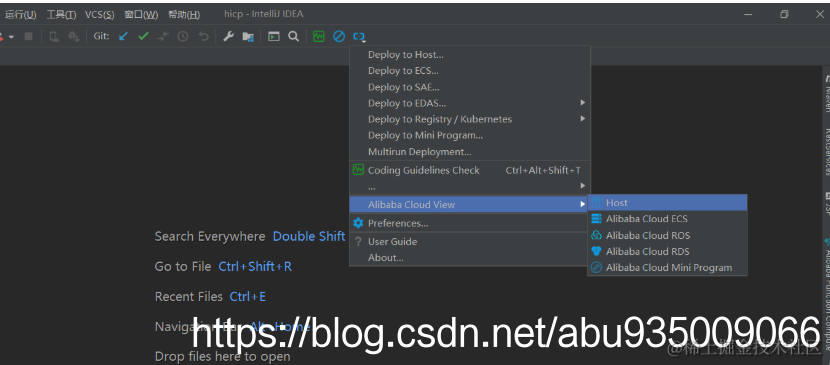
Task: Expand Alibaba Cloud View submenu arrow
Action: (x=583, y=204)
